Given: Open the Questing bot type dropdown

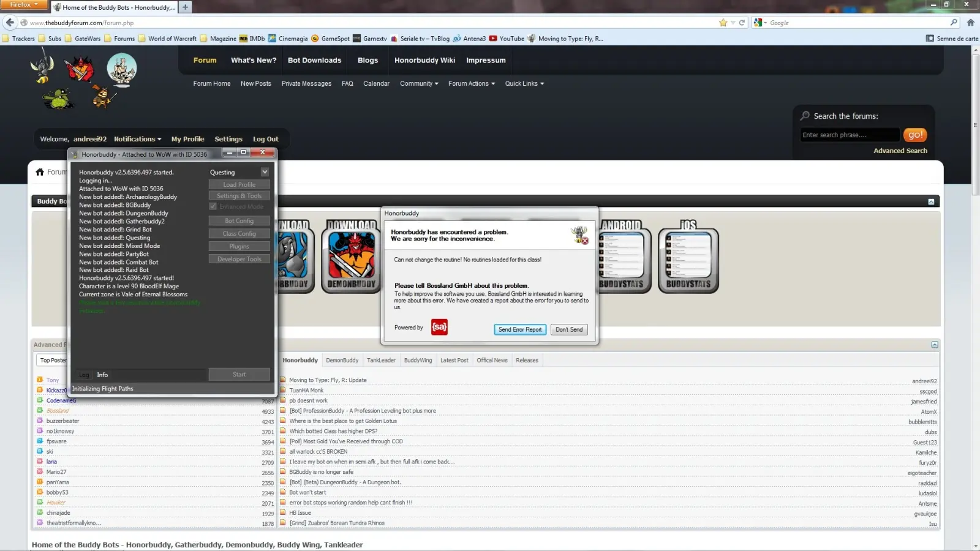Looking at the screenshot, I should [x=265, y=172].
